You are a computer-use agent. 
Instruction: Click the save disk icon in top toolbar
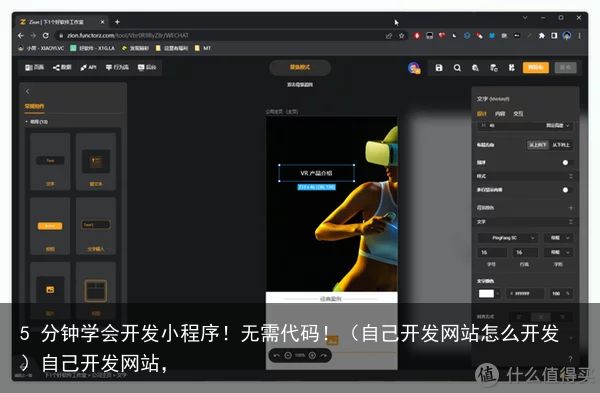click(x=439, y=68)
